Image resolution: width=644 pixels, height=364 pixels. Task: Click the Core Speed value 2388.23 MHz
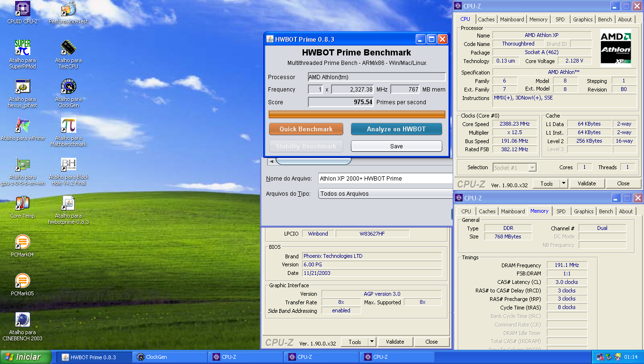[x=514, y=124]
